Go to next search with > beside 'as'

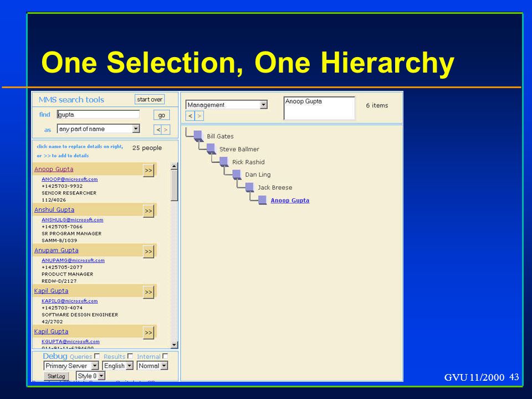tap(166, 130)
